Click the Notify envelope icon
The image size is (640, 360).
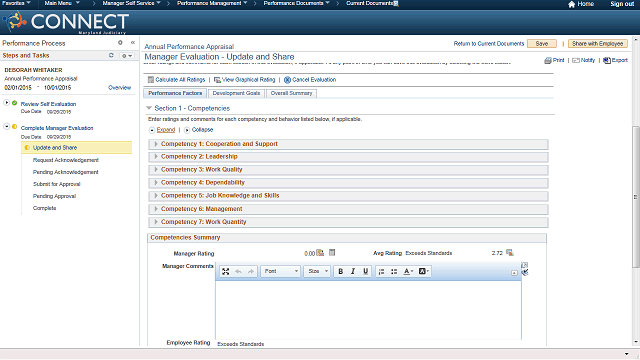pyautogui.click(x=576, y=60)
